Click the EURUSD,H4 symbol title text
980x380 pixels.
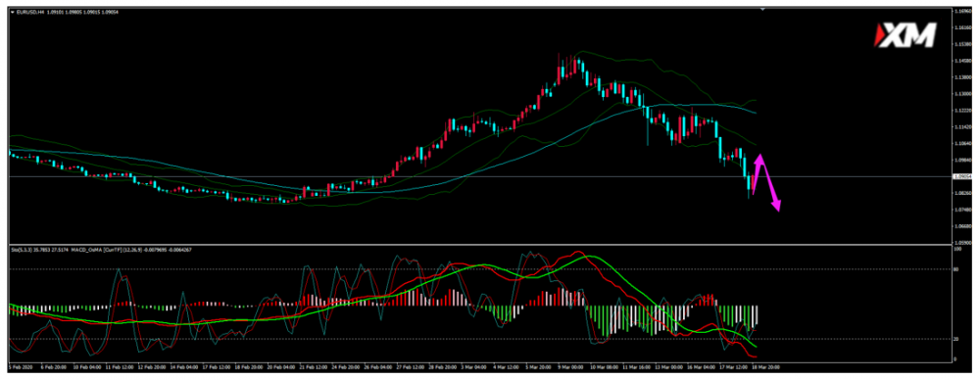[x=28, y=12]
